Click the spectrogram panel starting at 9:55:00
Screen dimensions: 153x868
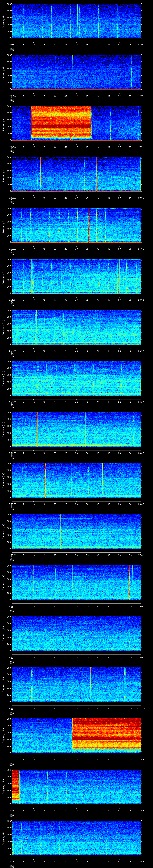click(77, 481)
